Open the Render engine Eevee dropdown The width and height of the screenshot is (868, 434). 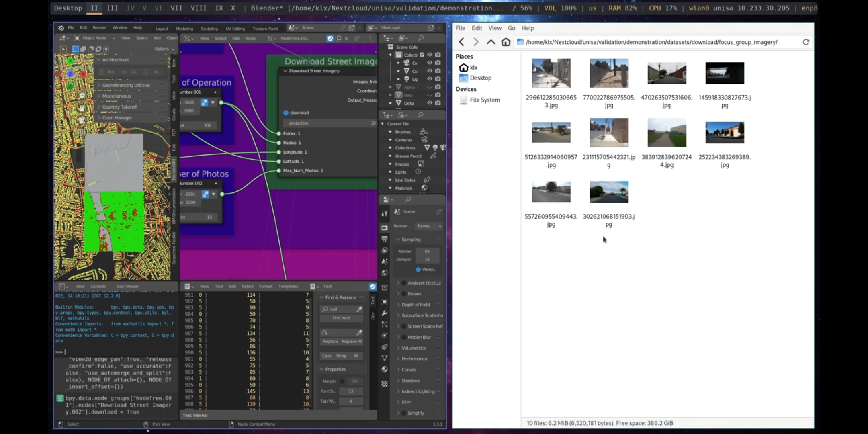(429, 226)
